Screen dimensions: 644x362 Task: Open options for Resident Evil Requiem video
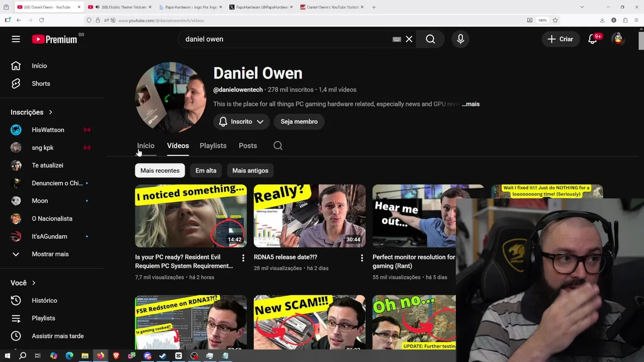[x=243, y=258]
